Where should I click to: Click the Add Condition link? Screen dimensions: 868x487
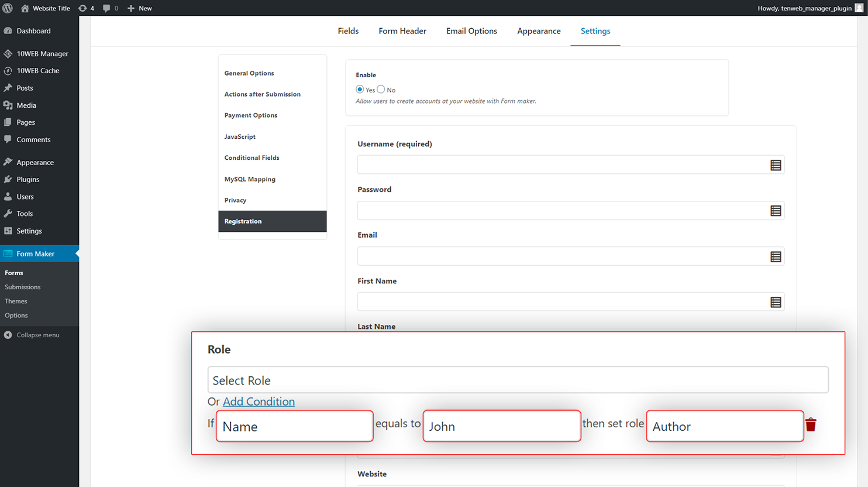point(259,402)
